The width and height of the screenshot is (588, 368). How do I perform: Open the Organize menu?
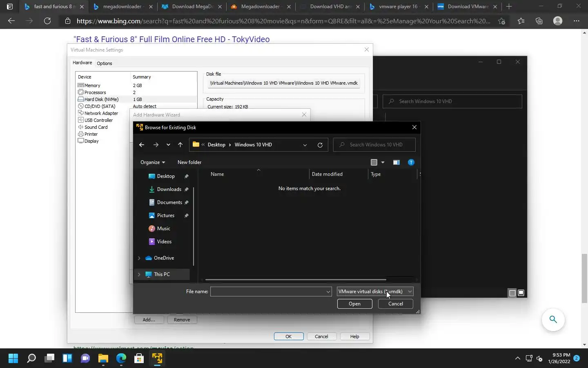coord(153,162)
